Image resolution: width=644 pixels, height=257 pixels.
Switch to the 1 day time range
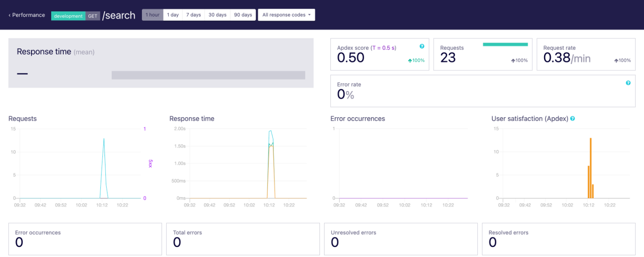point(173,15)
